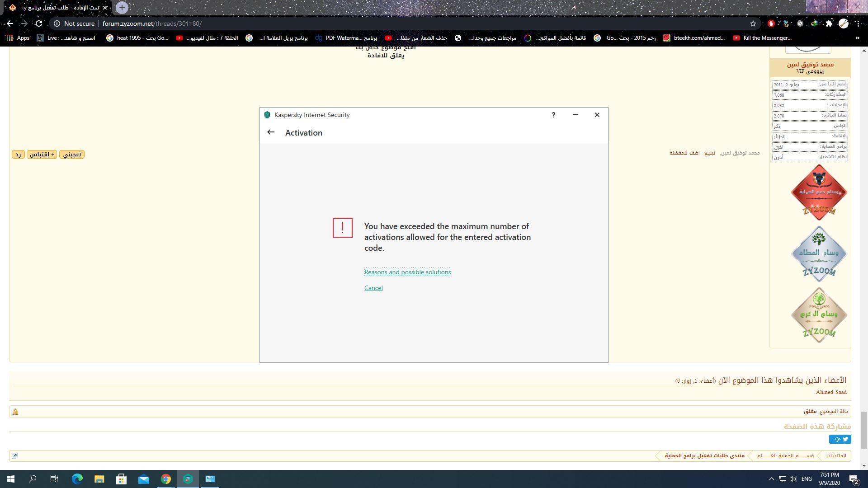Image resolution: width=868 pixels, height=488 pixels.
Task: Switch to Kaspersky on the taskbar
Action: [x=188, y=479]
